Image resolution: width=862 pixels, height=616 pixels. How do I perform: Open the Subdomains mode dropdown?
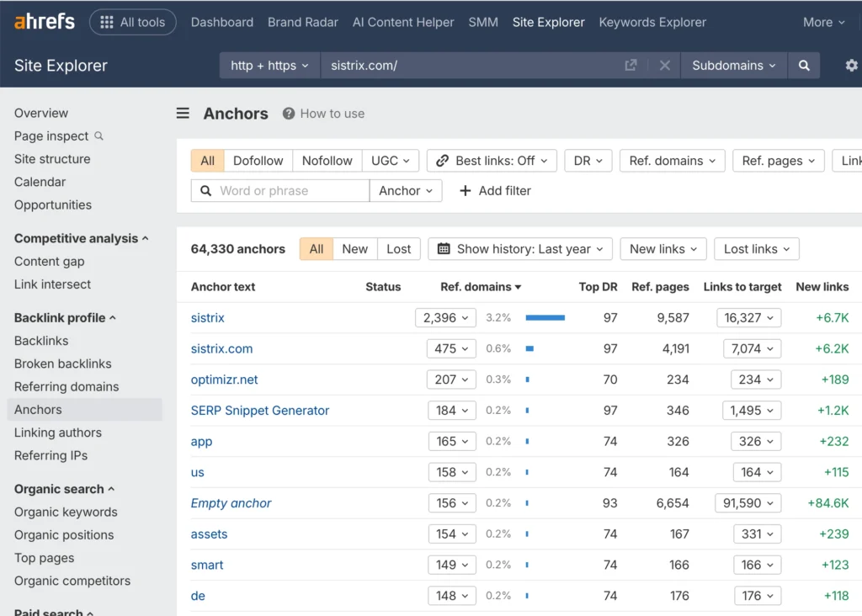pos(734,66)
